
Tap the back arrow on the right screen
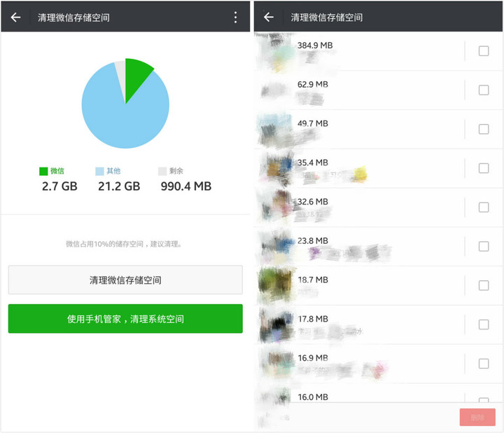268,17
